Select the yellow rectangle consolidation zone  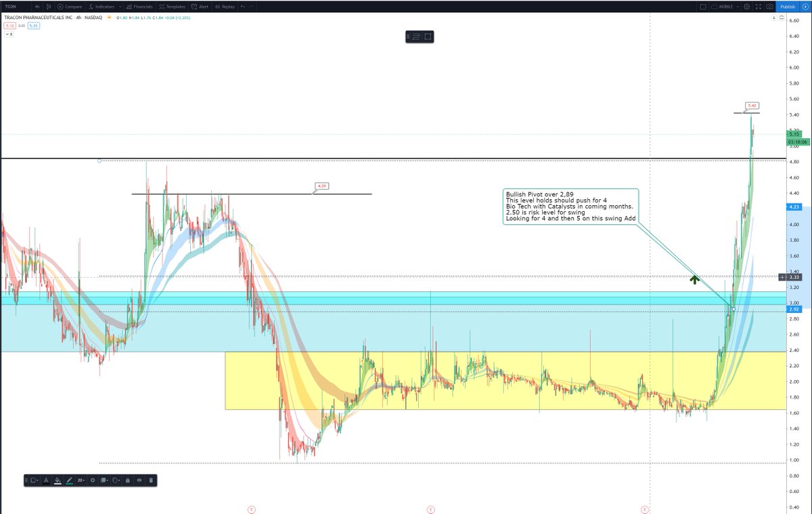coord(505,381)
